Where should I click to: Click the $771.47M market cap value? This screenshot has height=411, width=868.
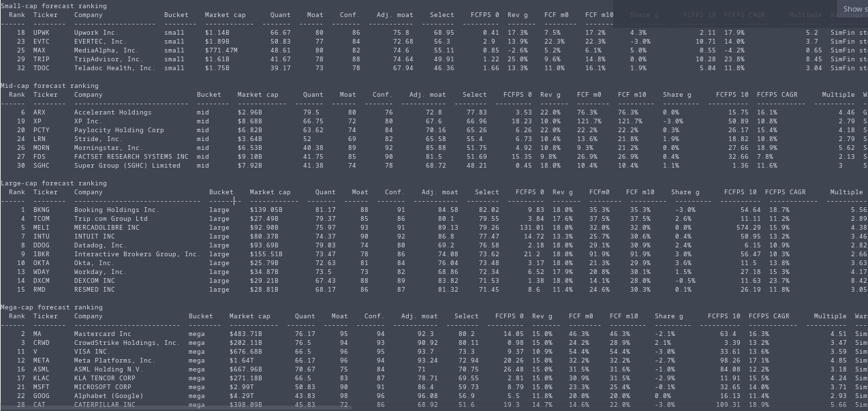tap(221, 50)
